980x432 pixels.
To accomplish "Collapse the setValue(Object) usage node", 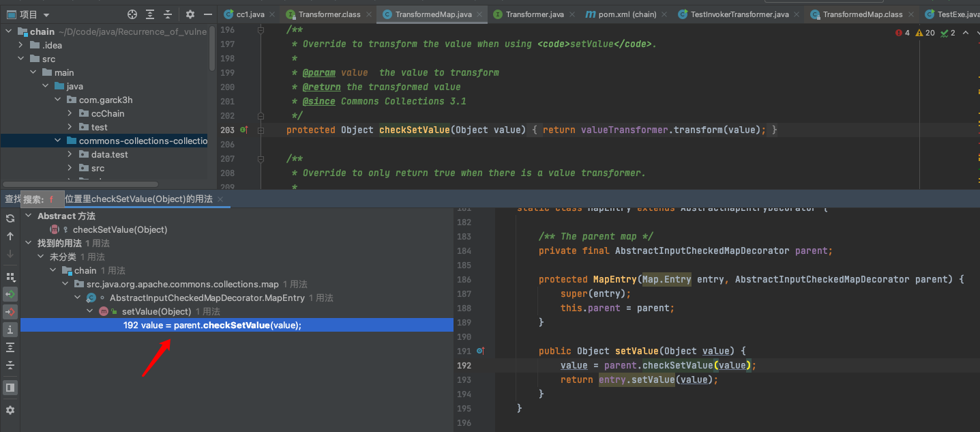I will [90, 311].
